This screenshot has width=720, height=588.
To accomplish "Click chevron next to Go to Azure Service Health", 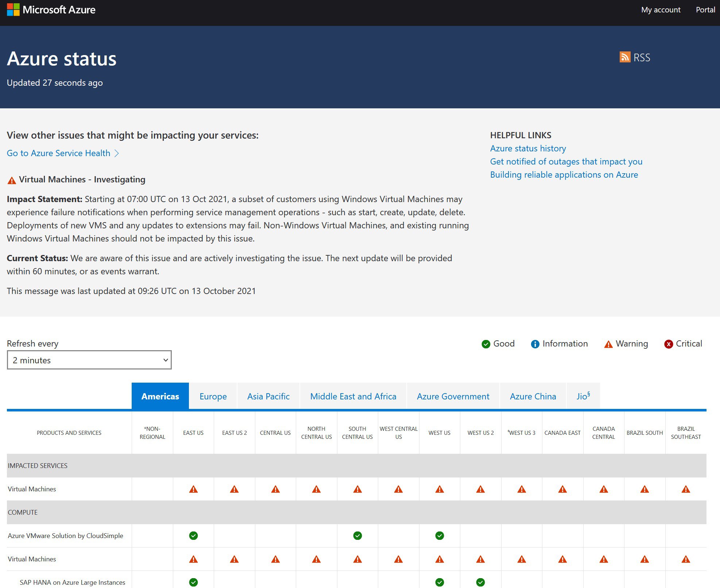I will coord(117,153).
